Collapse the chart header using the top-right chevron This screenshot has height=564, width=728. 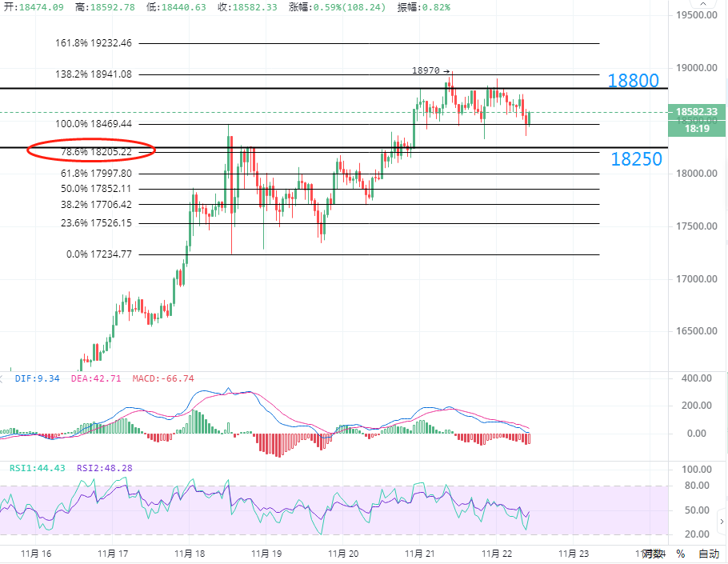click(x=703, y=4)
